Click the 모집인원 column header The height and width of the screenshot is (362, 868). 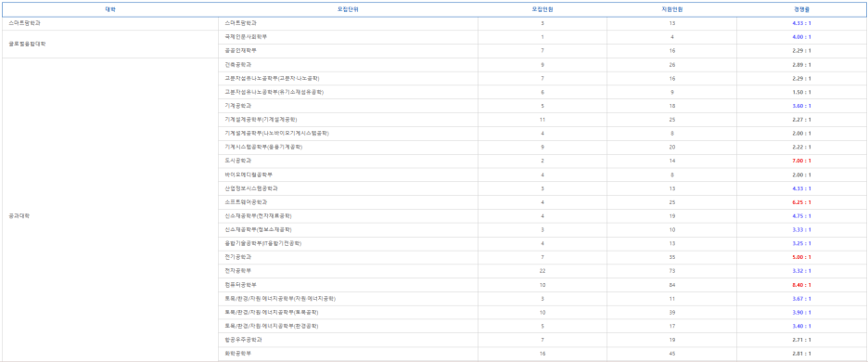pos(542,10)
